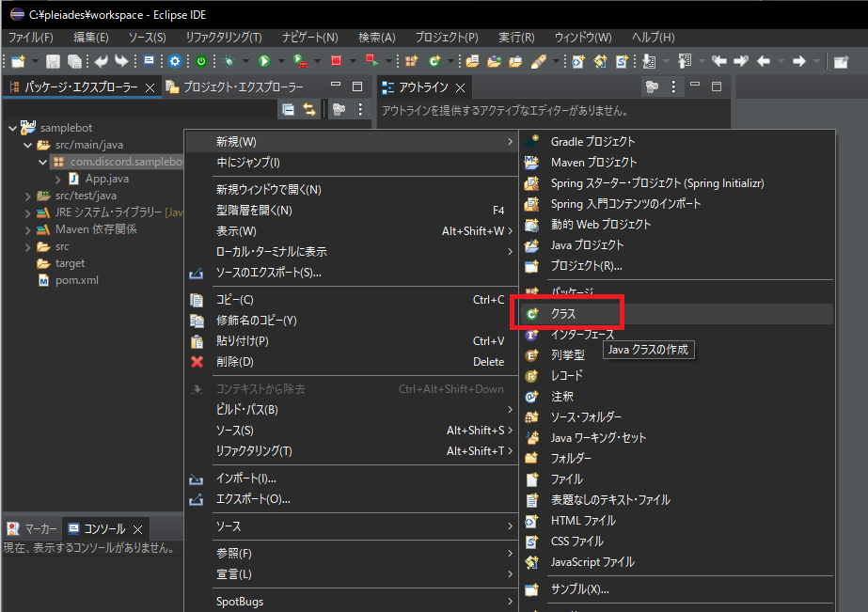
Task: Click the Previous Annotation toolbar icon
Action: click(x=685, y=61)
